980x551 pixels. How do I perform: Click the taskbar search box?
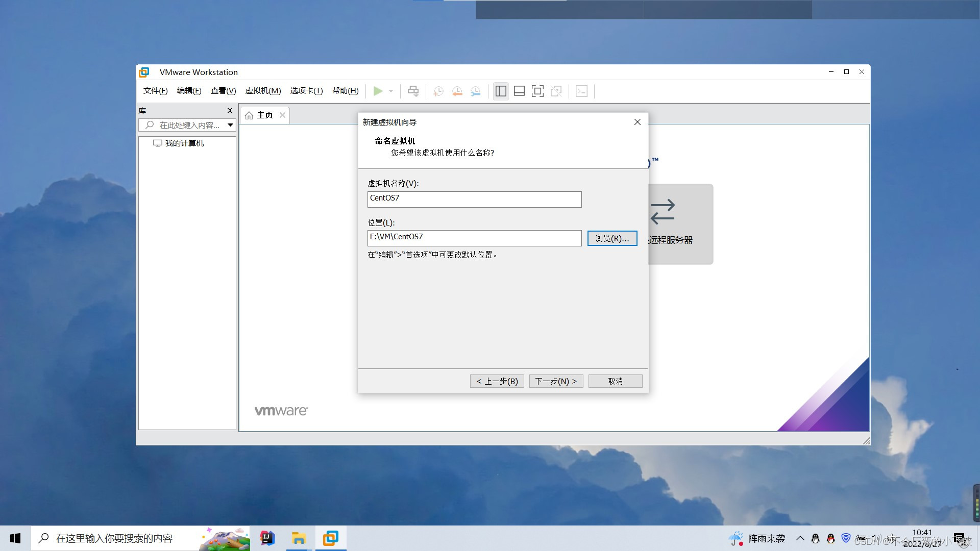click(140, 538)
